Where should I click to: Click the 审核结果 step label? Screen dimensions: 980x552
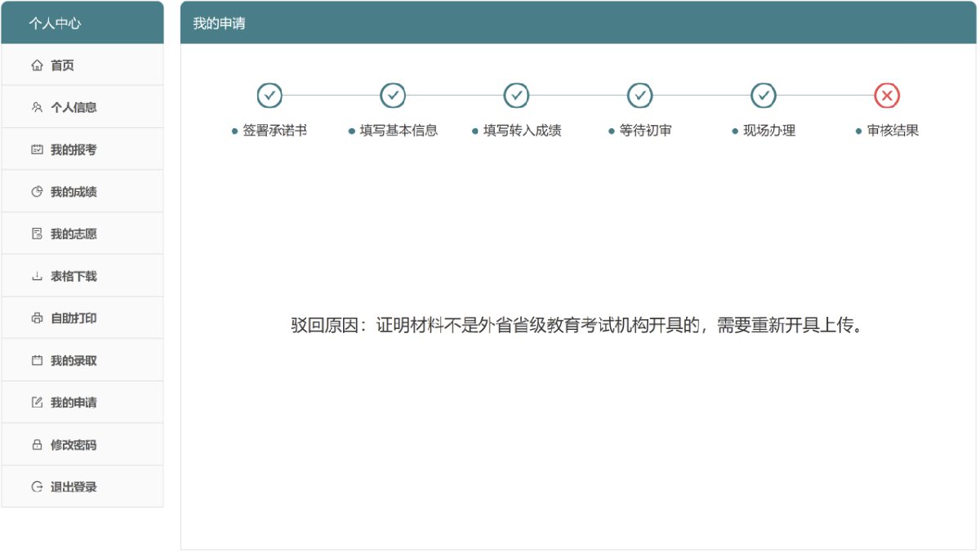coord(893,131)
